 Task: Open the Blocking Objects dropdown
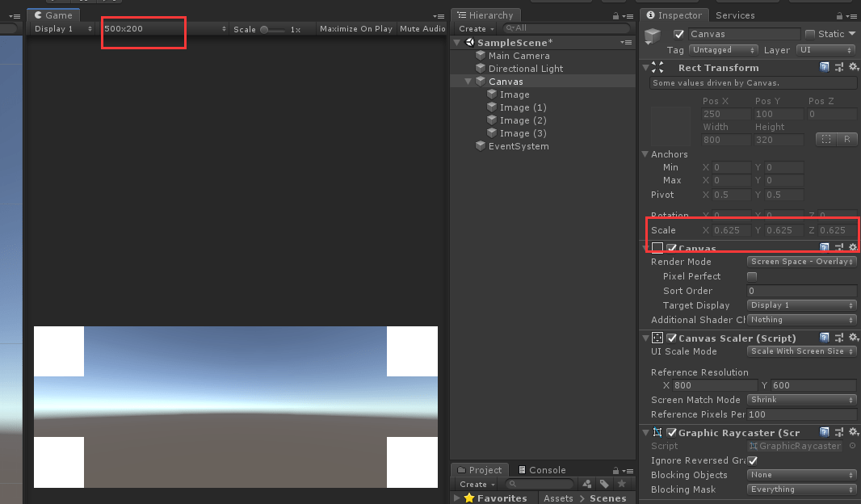point(802,474)
